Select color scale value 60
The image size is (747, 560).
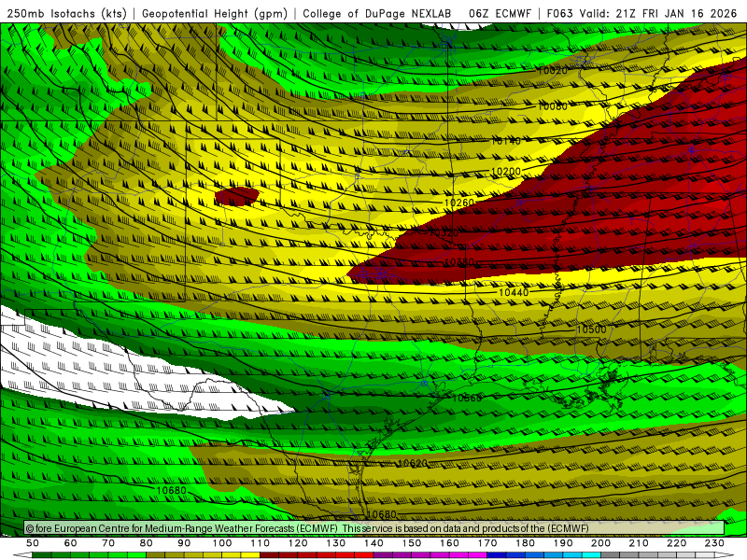coord(71,543)
